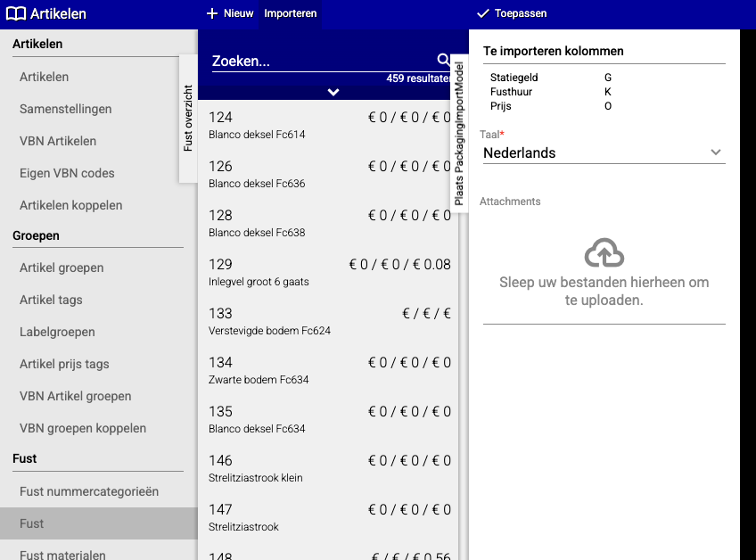756x560 pixels.
Task: Expand search filters with the chevron
Action: 333,92
